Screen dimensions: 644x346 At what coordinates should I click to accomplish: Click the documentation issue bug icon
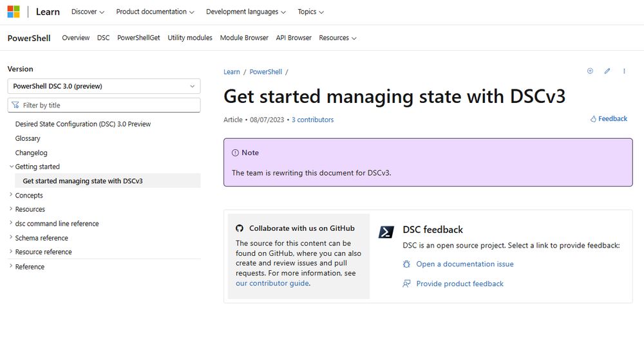pos(406,264)
